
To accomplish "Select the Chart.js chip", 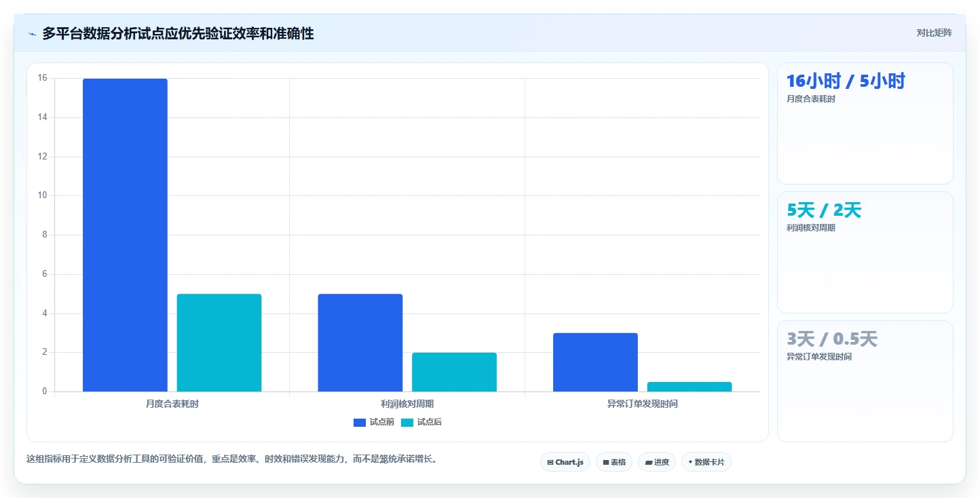I will point(565,462).
